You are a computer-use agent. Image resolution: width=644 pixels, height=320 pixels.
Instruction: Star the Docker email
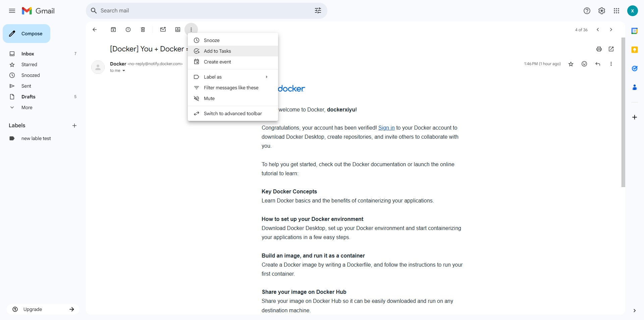571,64
